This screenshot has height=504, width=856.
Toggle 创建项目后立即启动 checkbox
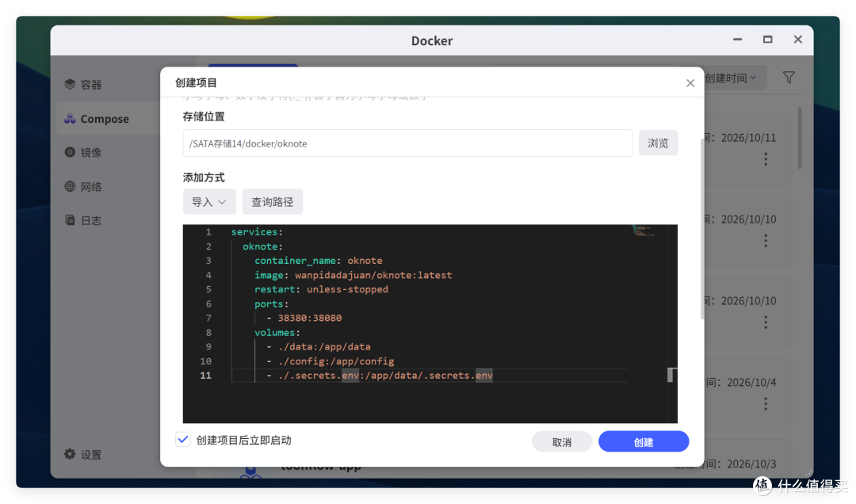pyautogui.click(x=183, y=439)
